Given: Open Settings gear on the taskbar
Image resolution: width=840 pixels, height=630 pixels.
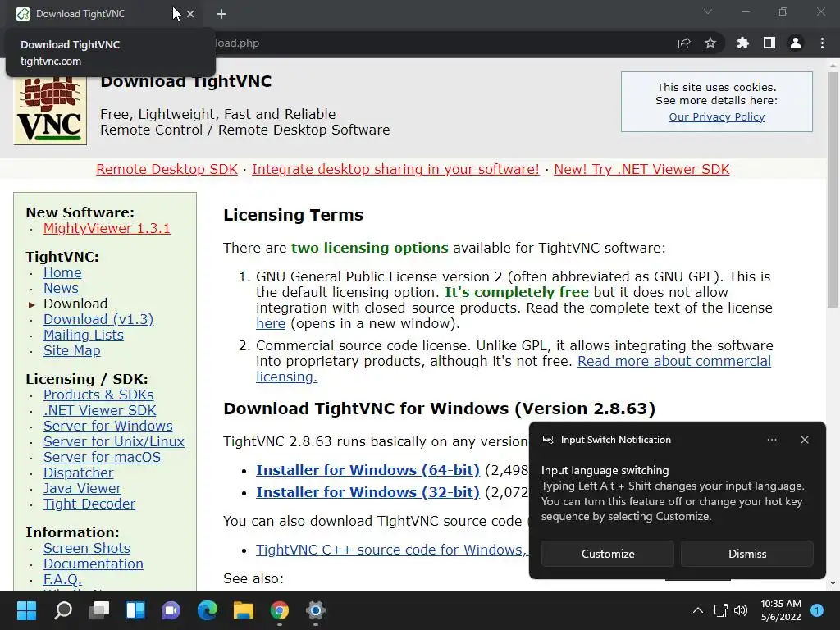Looking at the screenshot, I should click(x=316, y=610).
